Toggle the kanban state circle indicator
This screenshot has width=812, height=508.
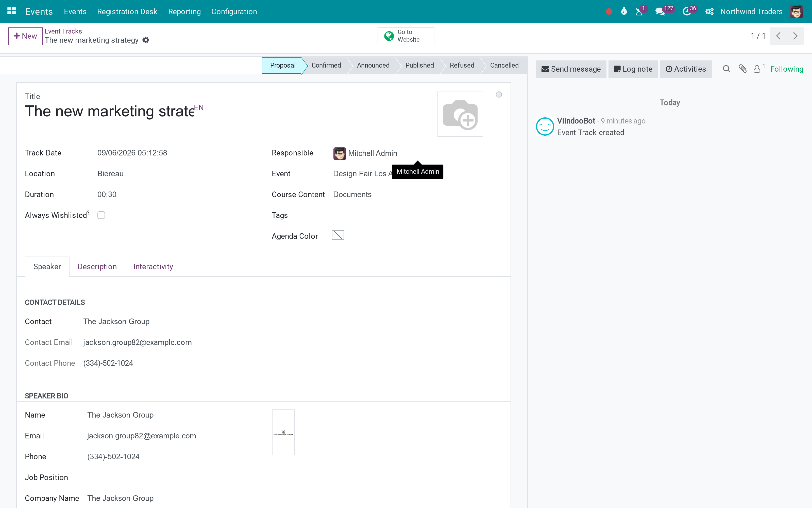click(499, 95)
